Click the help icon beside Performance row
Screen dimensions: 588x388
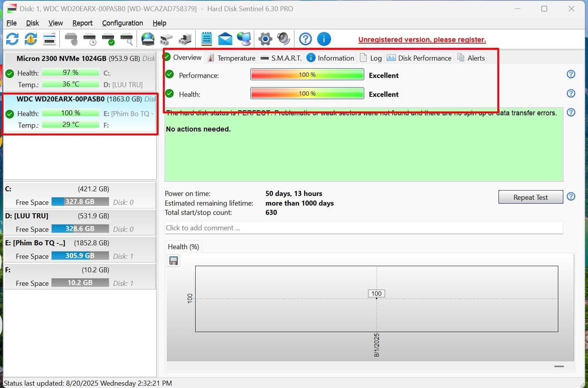point(571,74)
